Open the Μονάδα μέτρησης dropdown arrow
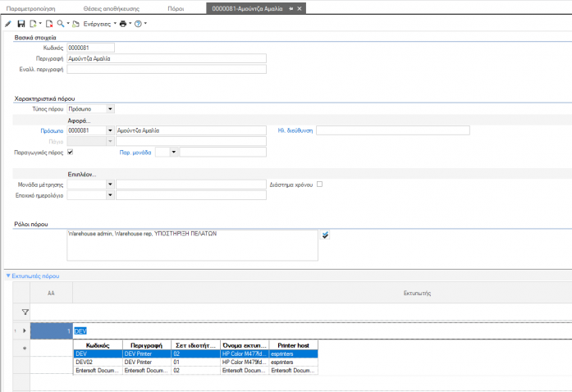572x392 pixels. point(110,185)
